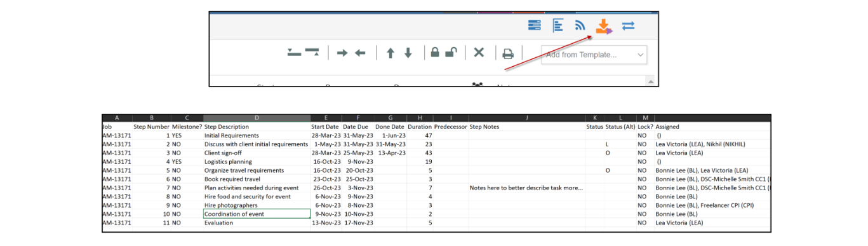Click the scrollbar up arrow

650,81
